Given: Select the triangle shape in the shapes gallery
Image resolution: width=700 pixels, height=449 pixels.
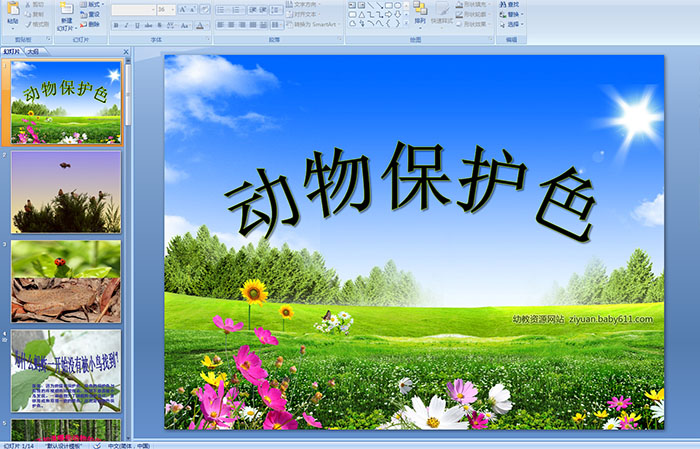Looking at the screenshot, I should [x=362, y=15].
